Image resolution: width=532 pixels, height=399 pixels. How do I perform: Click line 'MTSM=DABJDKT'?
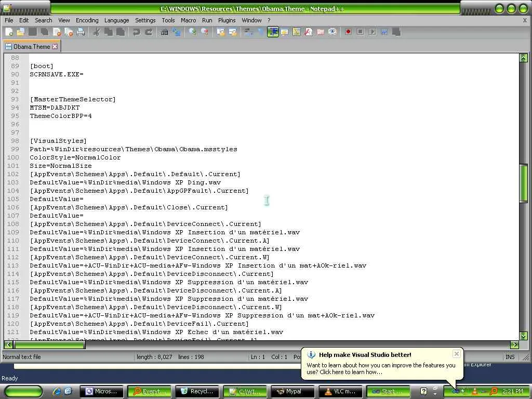[x=55, y=108]
